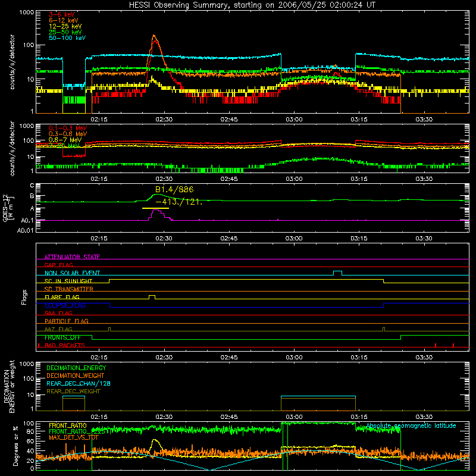Click the 02:45 time tick below the GOES panel

click(x=229, y=239)
